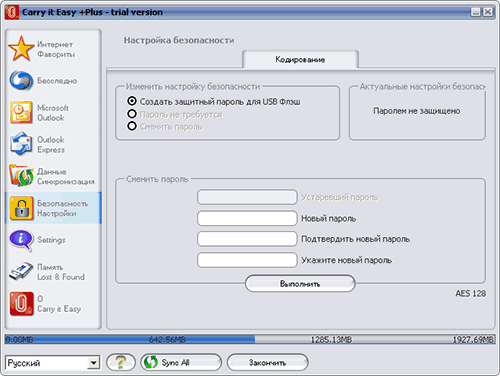Focus the Устаревший пароль field
This screenshot has width=500, height=376.
coord(247,197)
